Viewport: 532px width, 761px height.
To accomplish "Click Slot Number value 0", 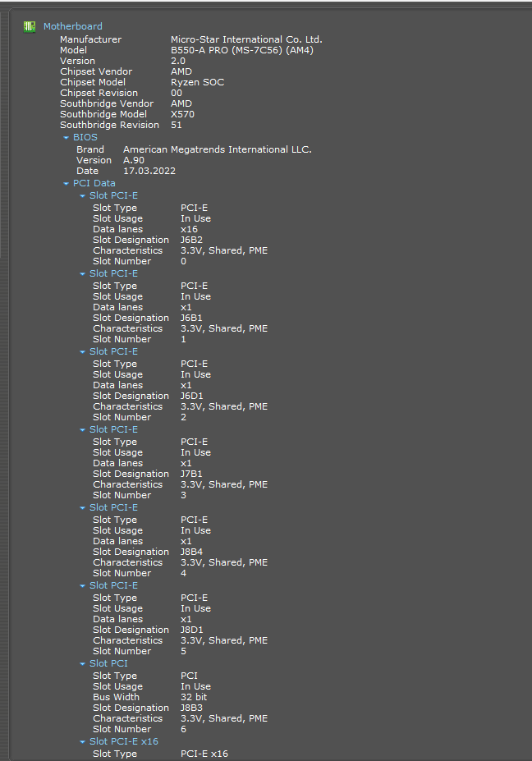I will (183, 261).
